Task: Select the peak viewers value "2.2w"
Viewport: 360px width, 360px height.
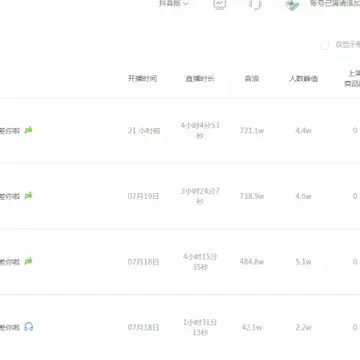Action: 303,328
